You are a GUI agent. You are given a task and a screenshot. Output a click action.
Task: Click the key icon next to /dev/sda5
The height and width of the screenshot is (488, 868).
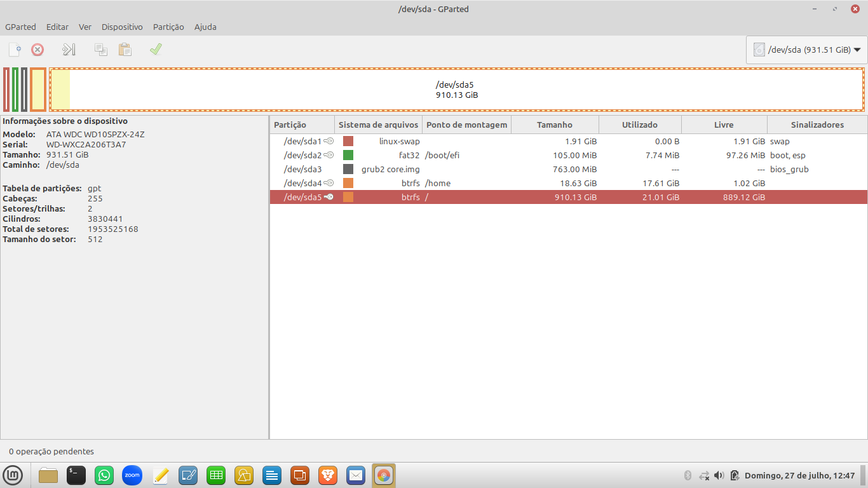pos(329,197)
